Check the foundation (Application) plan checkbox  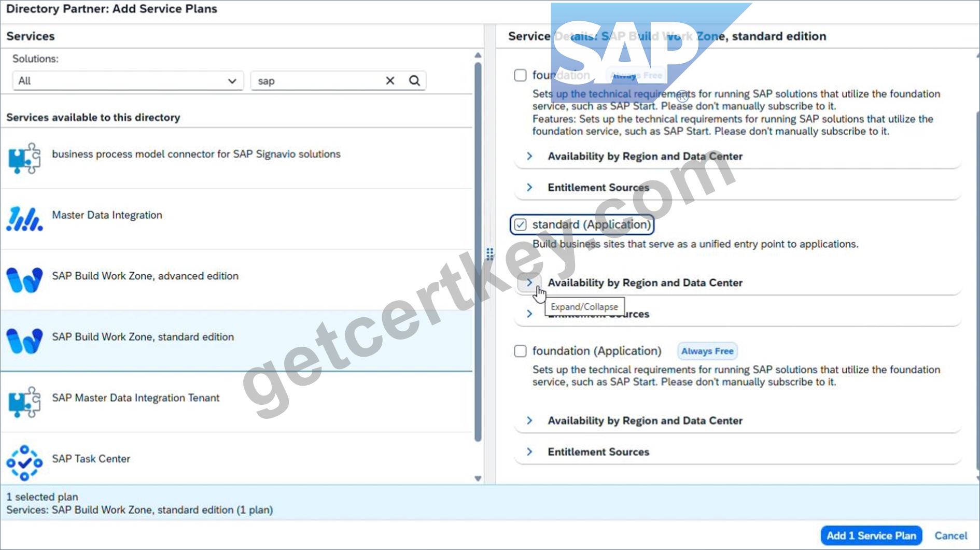tap(520, 351)
